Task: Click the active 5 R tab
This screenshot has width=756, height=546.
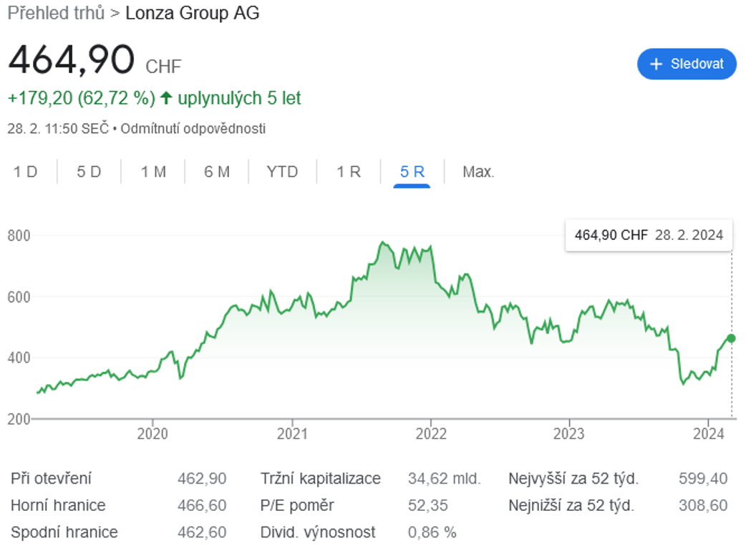Action: click(412, 172)
